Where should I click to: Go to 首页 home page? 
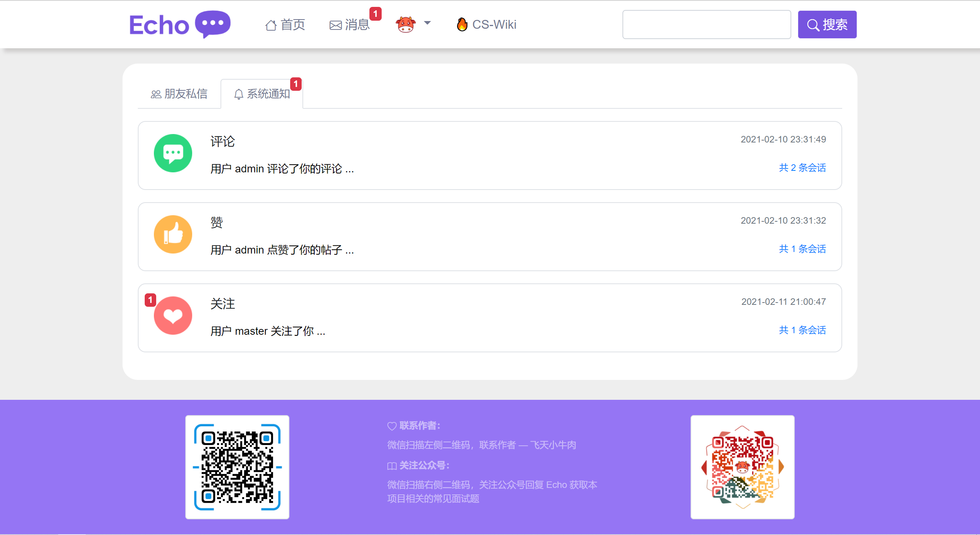pyautogui.click(x=285, y=25)
